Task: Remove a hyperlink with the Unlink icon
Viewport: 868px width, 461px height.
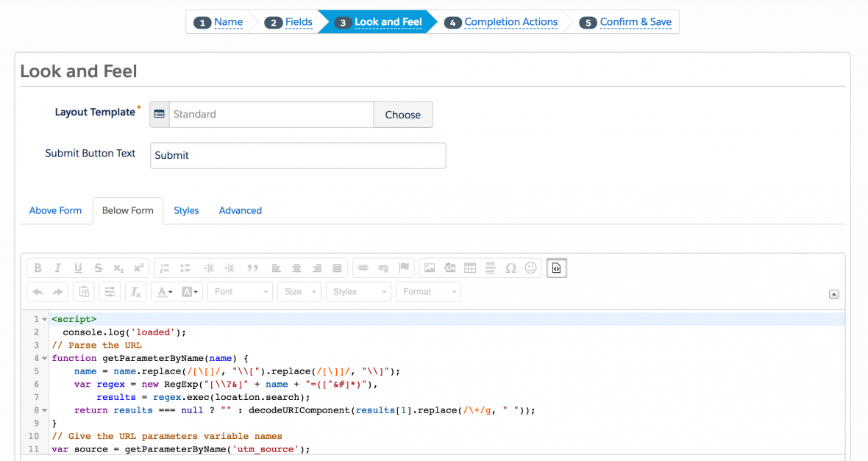Action: tap(382, 268)
